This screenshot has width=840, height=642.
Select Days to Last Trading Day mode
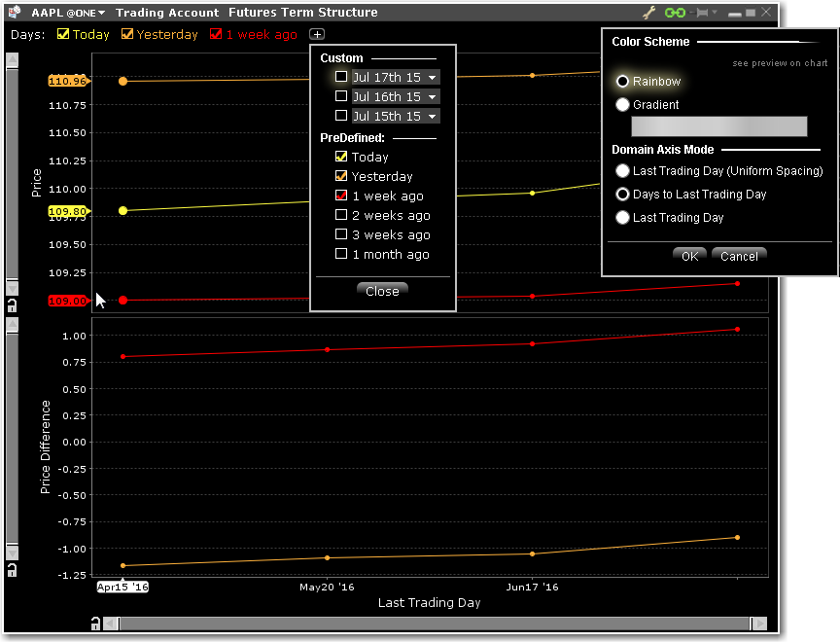click(622, 194)
